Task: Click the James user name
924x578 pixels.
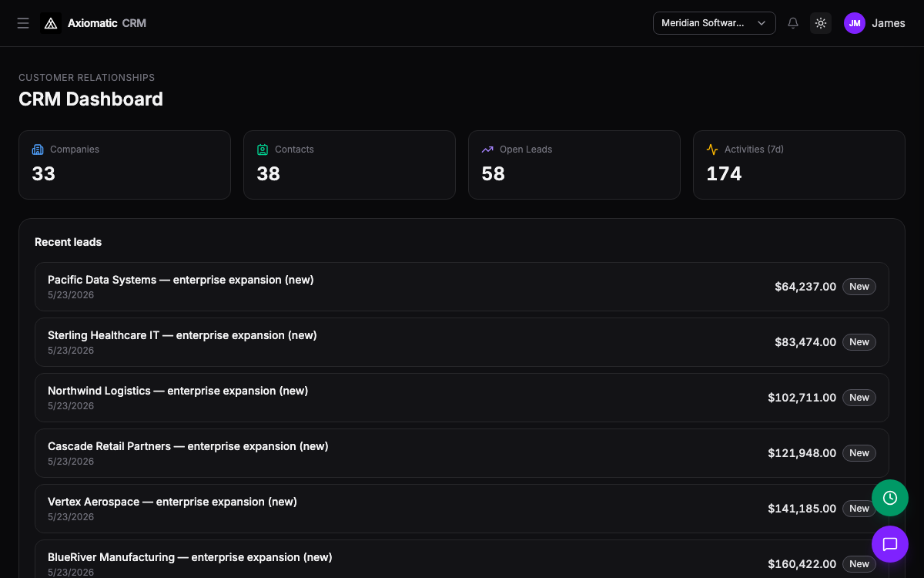Action: 889,23
